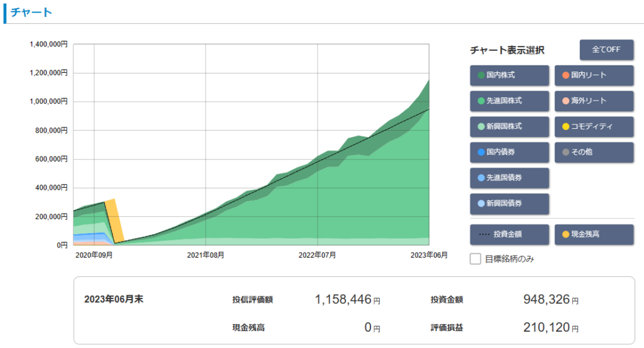Click the 2021年08月 x-axis label
Viewport: 644px width, 348px height.
(x=206, y=255)
